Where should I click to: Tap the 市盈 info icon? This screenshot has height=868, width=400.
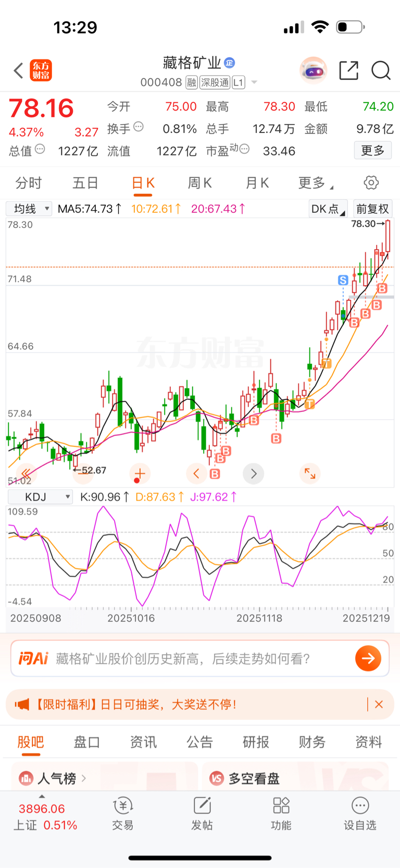tap(244, 150)
